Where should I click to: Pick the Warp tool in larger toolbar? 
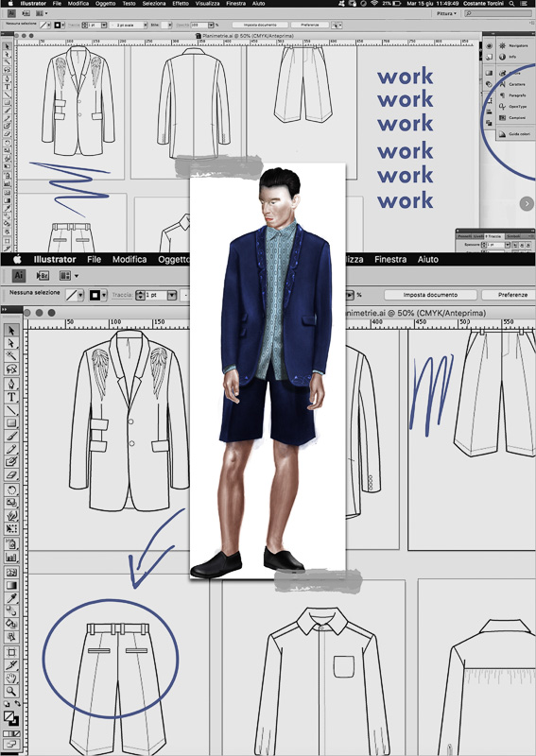point(11,516)
